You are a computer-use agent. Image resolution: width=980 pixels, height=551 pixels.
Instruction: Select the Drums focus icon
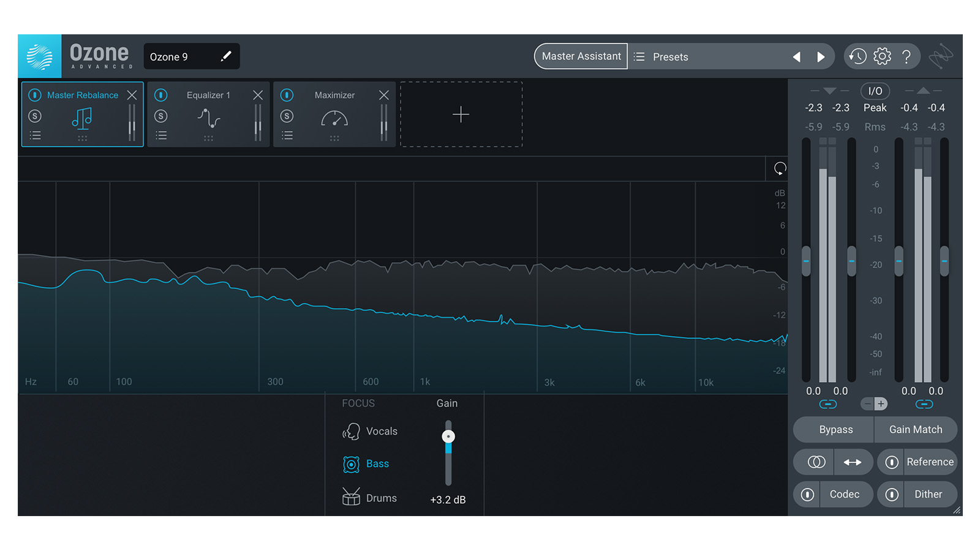351,497
